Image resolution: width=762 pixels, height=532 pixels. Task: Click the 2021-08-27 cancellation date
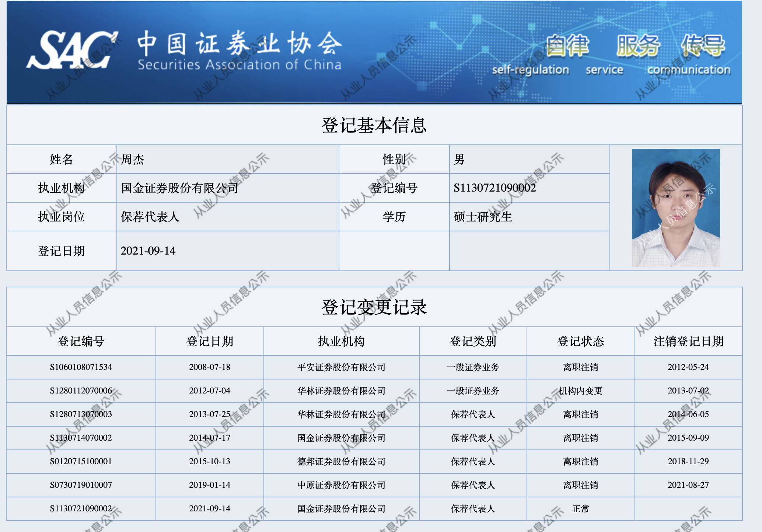688,485
